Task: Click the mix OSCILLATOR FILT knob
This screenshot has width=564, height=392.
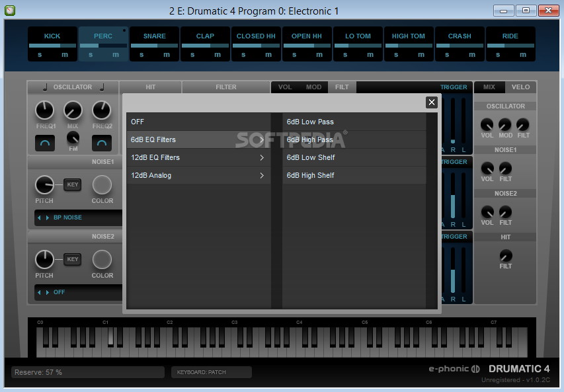Action: click(523, 124)
